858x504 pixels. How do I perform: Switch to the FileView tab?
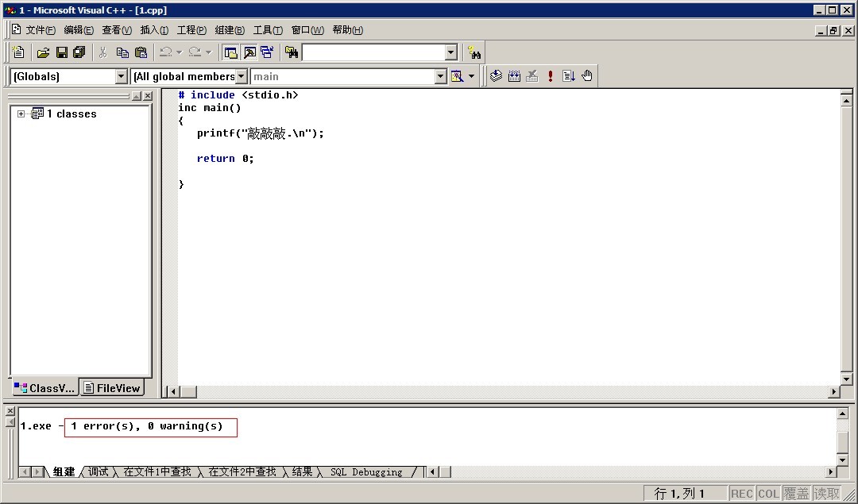pos(112,388)
